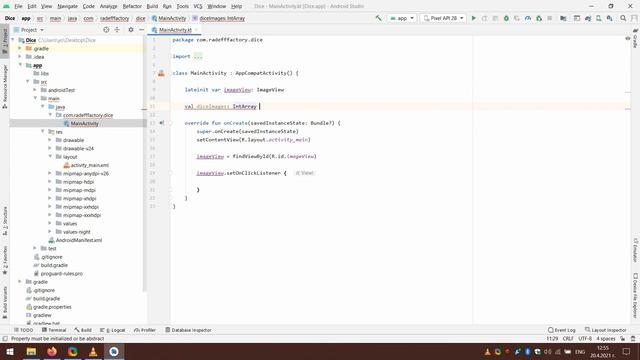Collapse the java folder

[x=43, y=107]
